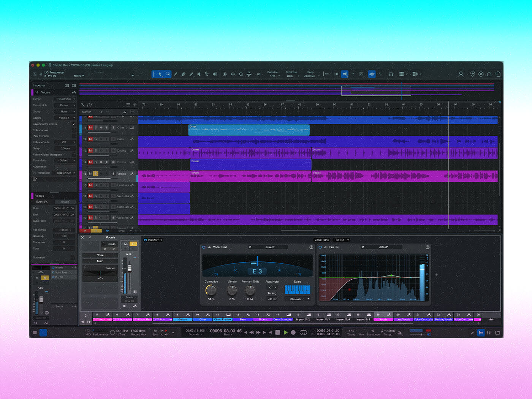Select the Listen speaker tool
532x399 pixels.
pyautogui.click(x=215, y=74)
